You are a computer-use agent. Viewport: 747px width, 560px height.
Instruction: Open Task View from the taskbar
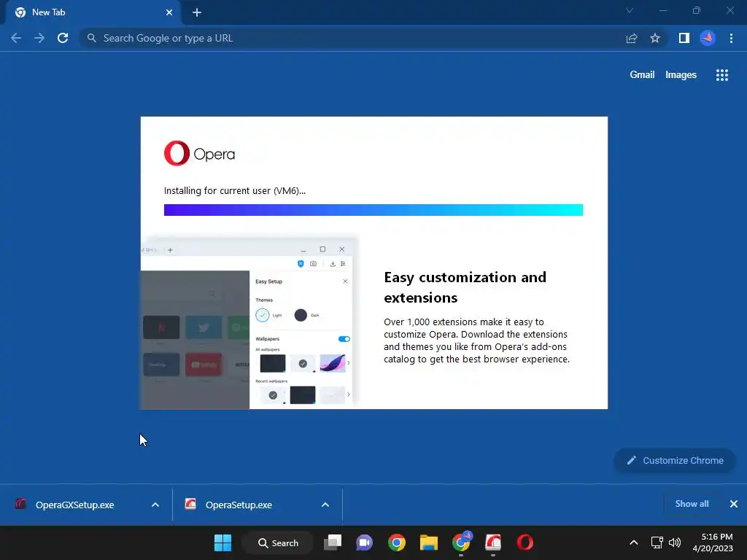pos(333,542)
